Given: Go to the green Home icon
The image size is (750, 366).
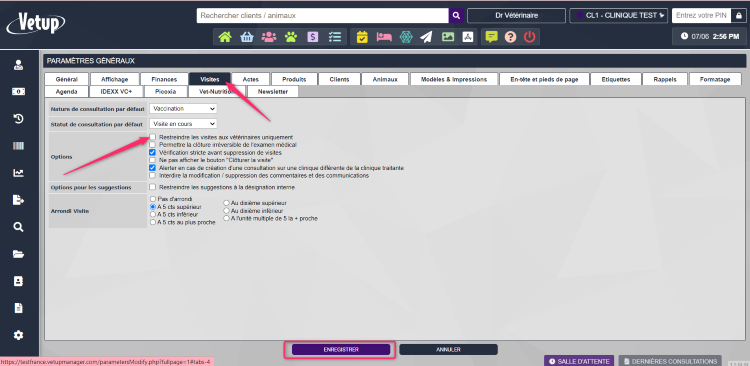Looking at the screenshot, I should point(225,37).
